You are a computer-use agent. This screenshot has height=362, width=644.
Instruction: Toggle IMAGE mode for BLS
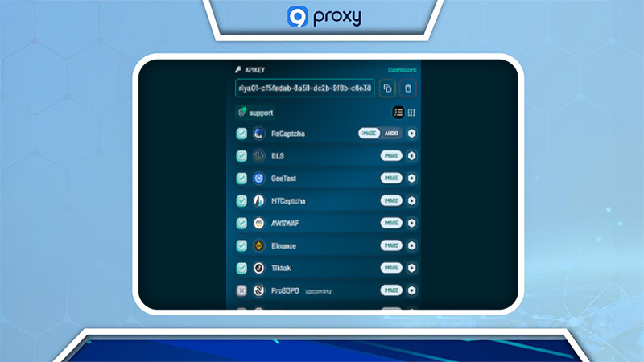(391, 155)
